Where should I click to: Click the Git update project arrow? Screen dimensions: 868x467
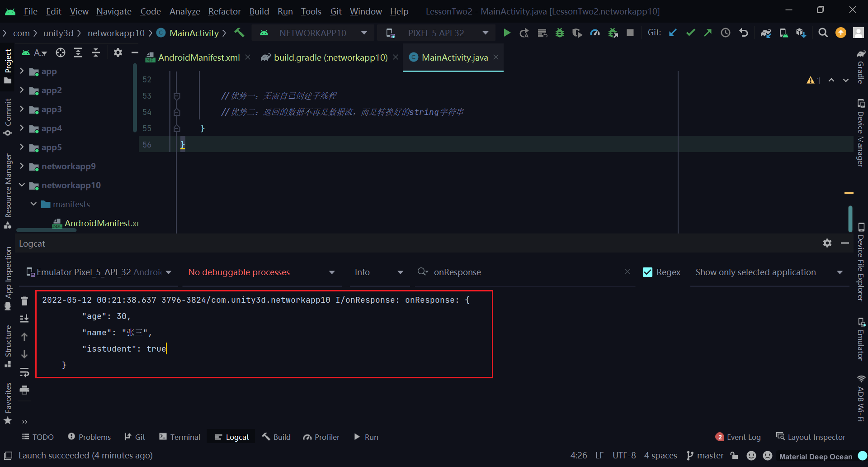[673, 33]
